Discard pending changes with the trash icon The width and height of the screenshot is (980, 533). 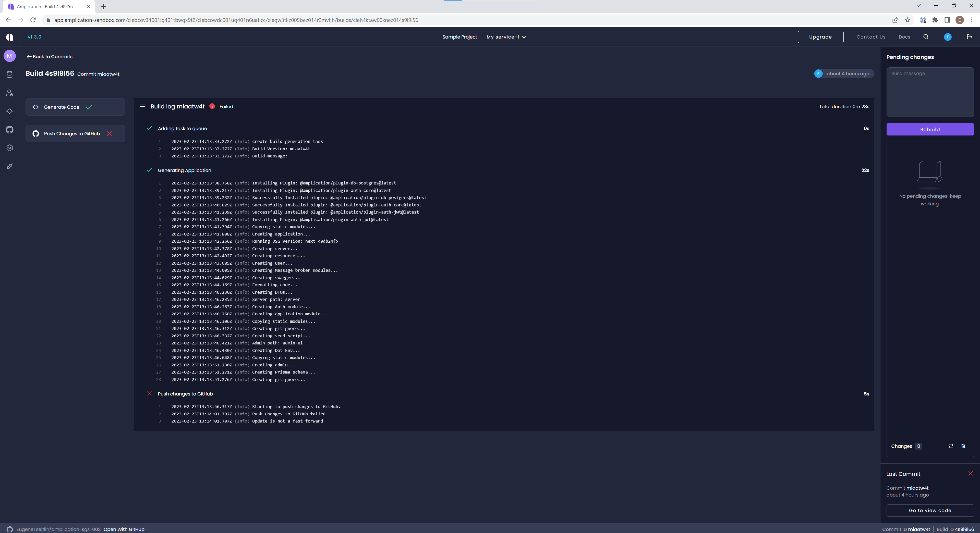click(963, 446)
